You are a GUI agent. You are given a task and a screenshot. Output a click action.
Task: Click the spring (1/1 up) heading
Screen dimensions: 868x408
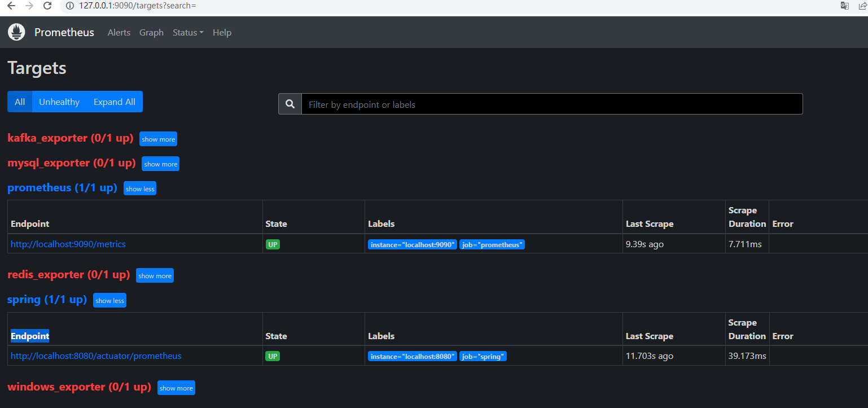[x=47, y=300]
